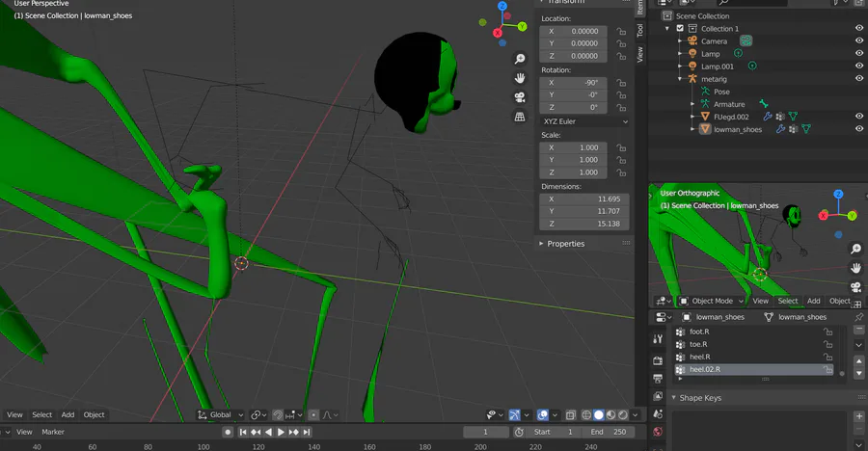Screen dimensions: 868x451
Task: Add a new shape key with plus button
Action: click(859, 416)
